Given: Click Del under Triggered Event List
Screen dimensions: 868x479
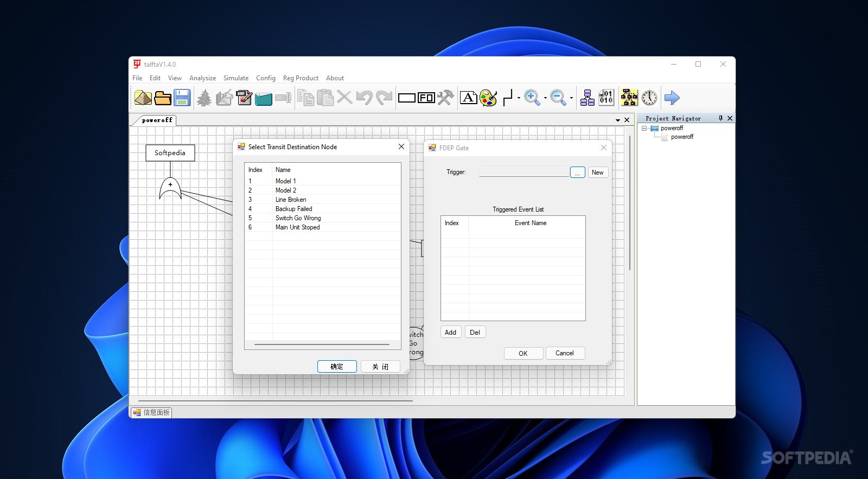Looking at the screenshot, I should tap(475, 333).
